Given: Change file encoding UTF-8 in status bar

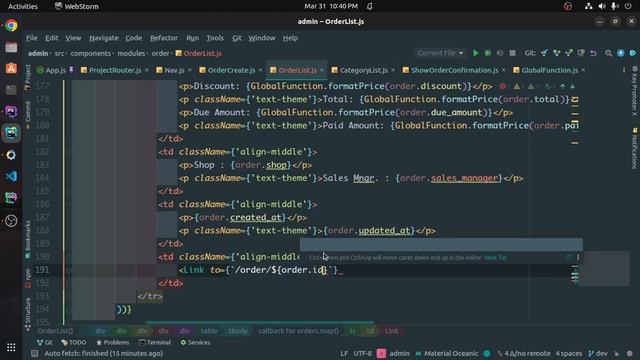Looking at the screenshot, I should pos(362,353).
